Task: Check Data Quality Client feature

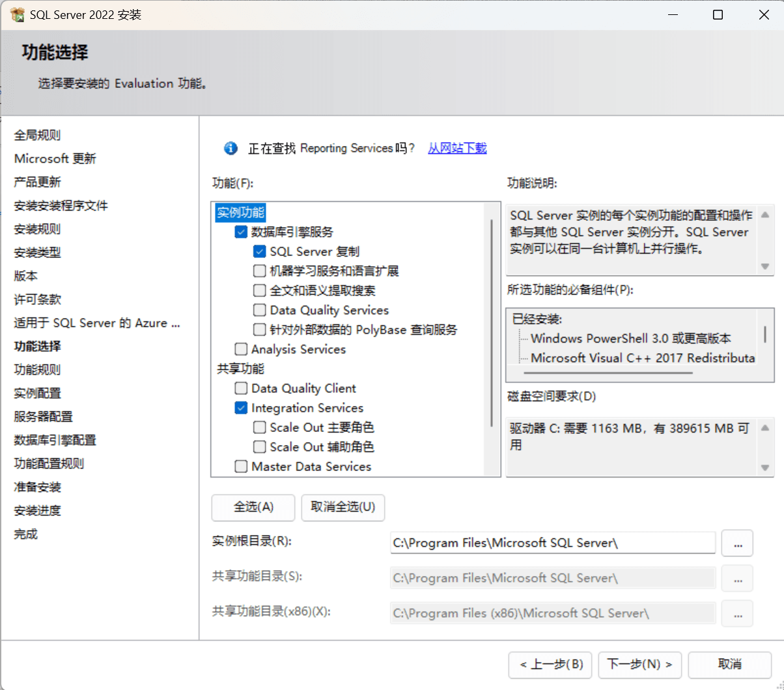Action: pyautogui.click(x=241, y=388)
